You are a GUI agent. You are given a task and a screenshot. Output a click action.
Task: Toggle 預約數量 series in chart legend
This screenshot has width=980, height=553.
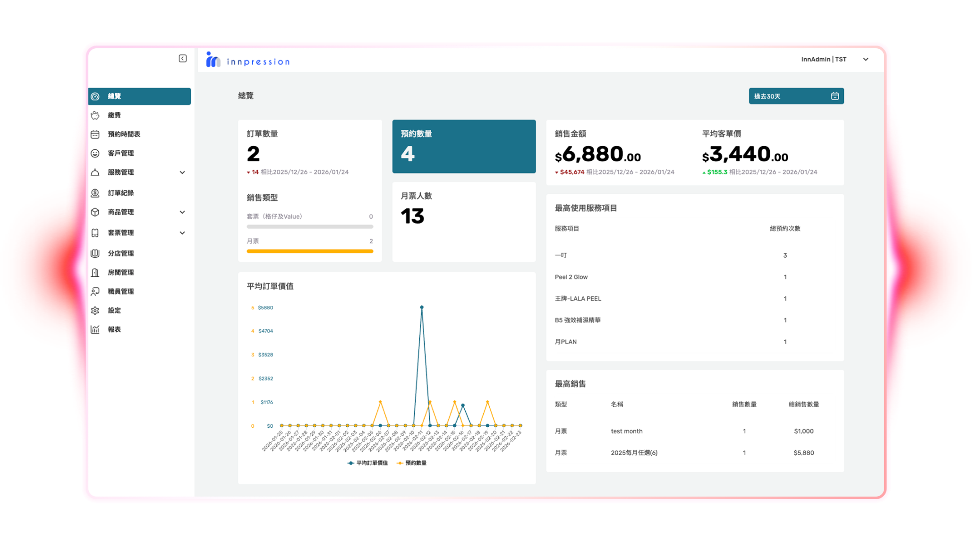coord(412,463)
